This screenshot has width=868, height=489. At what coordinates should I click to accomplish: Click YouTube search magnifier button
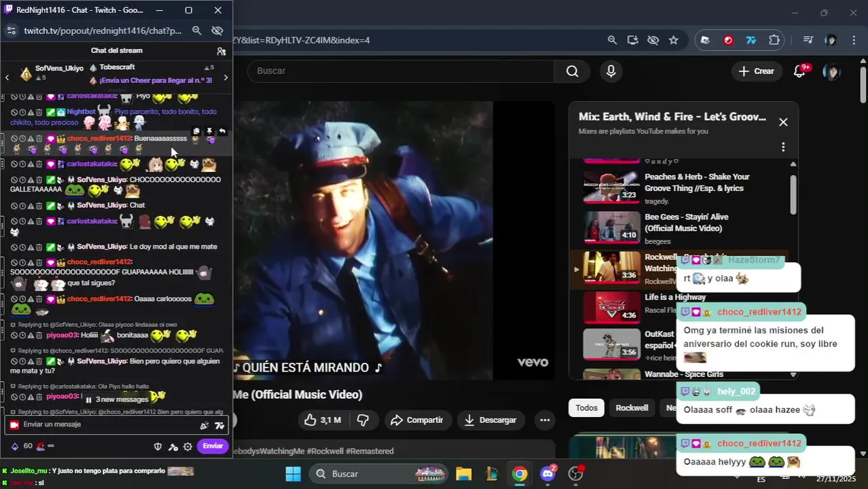coord(572,71)
